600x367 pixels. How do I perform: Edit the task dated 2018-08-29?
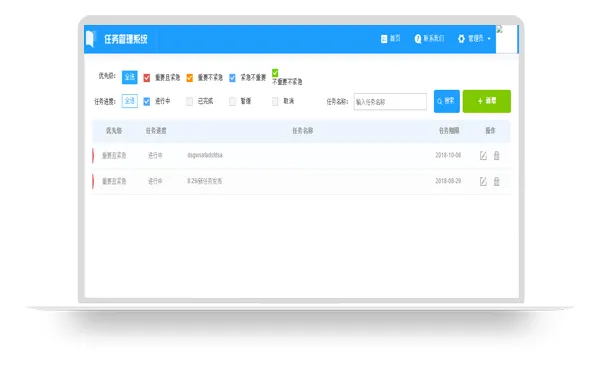coord(483,181)
